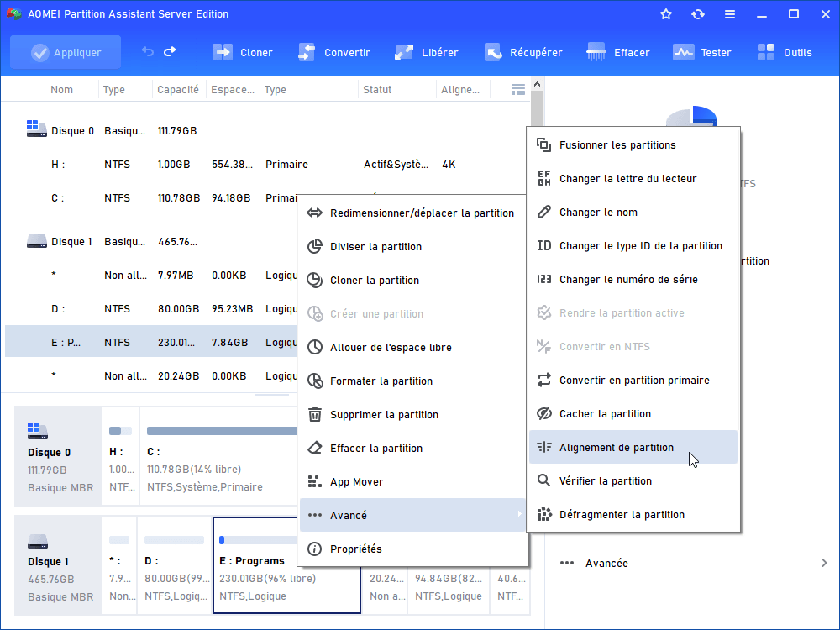The image size is (840, 630).
Task: Select Disque 1 header in disk map
Action: tap(58, 565)
